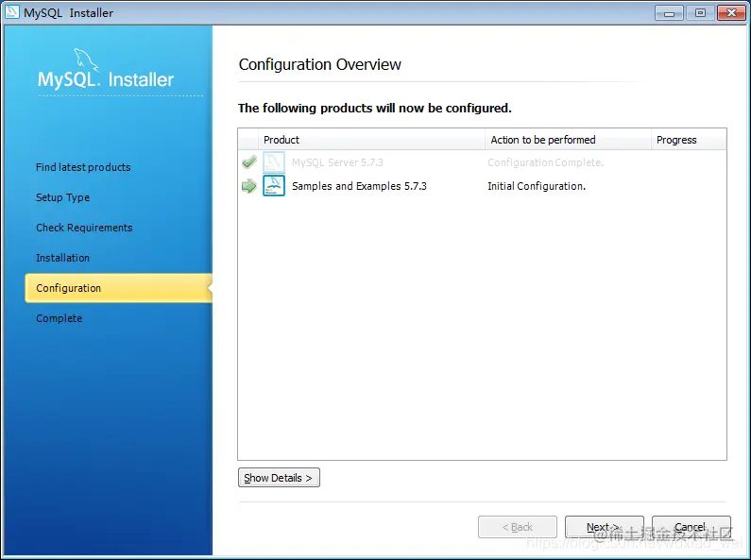Click the Configuration Overview heading
The image size is (751, 560).
coord(320,64)
